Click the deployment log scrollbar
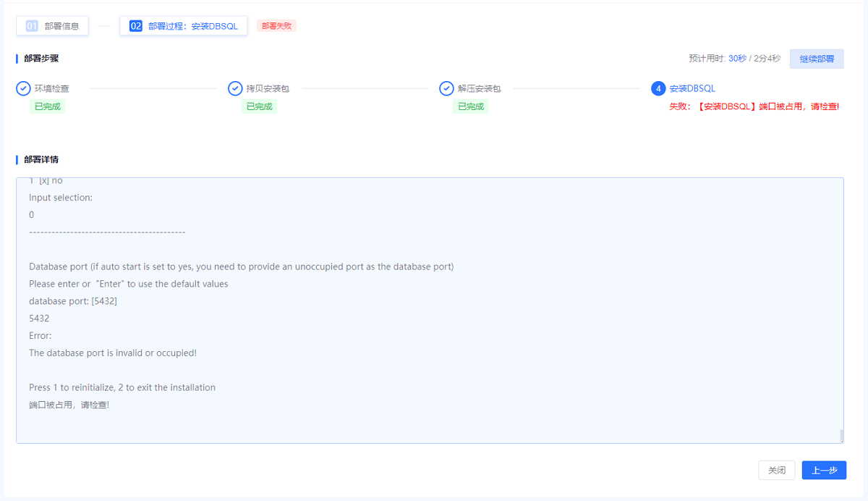The height and width of the screenshot is (501, 868). (x=841, y=435)
